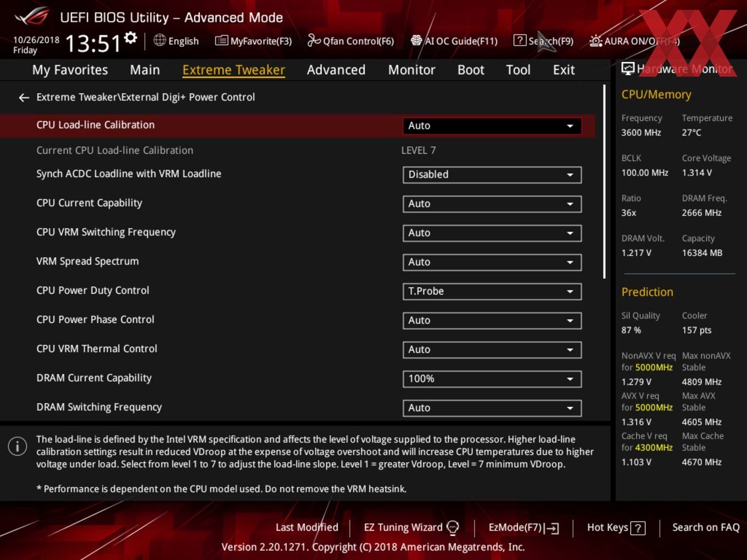
Task: Click the Qfan Control fan icon
Action: pos(314,41)
